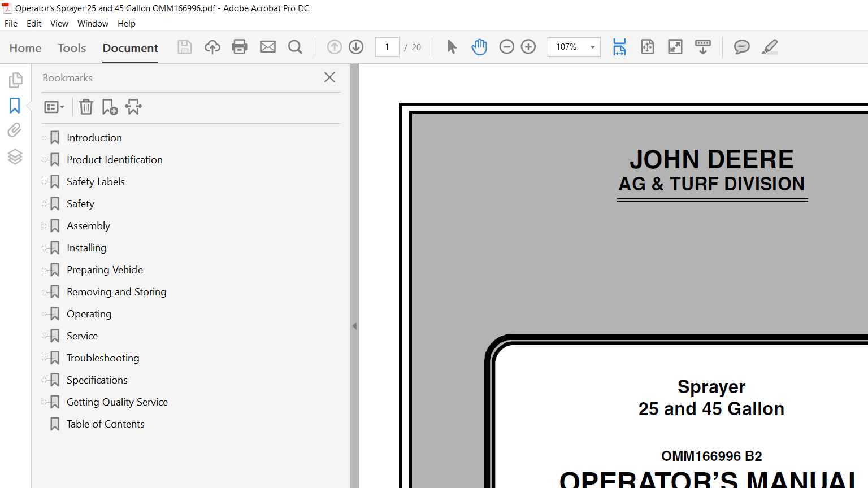868x488 pixels.
Task: Open the Attachments paperclip panel
Action: click(x=15, y=130)
